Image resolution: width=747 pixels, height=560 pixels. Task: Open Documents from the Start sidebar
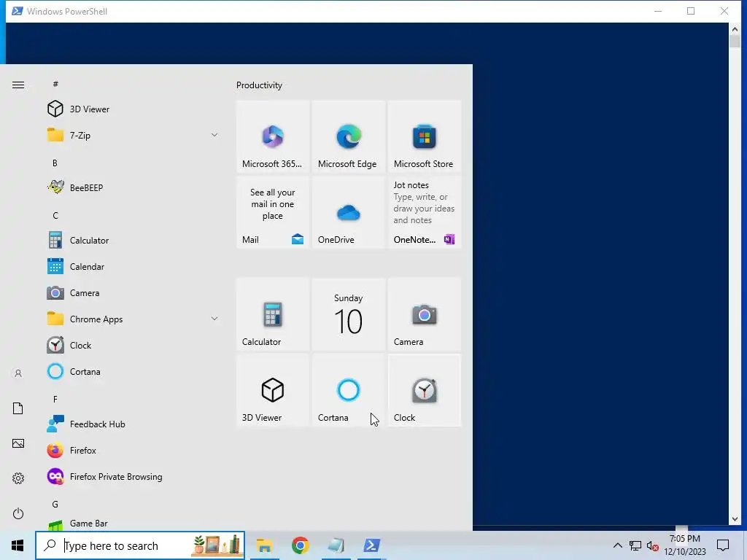tap(18, 408)
